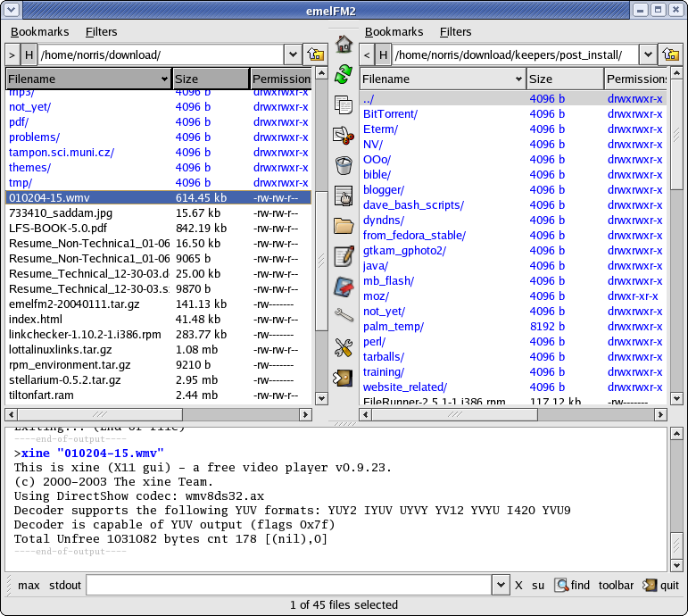
Task: Click the command line input field
Action: click(x=289, y=586)
